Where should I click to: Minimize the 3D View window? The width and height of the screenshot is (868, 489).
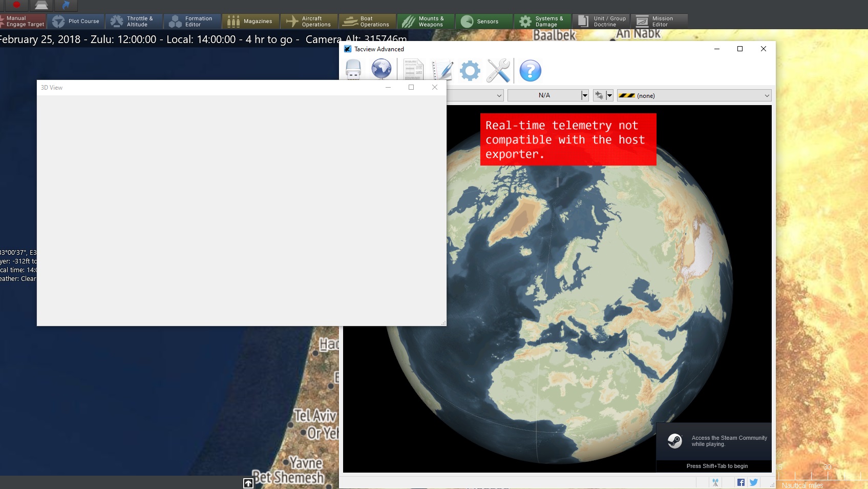(x=388, y=88)
